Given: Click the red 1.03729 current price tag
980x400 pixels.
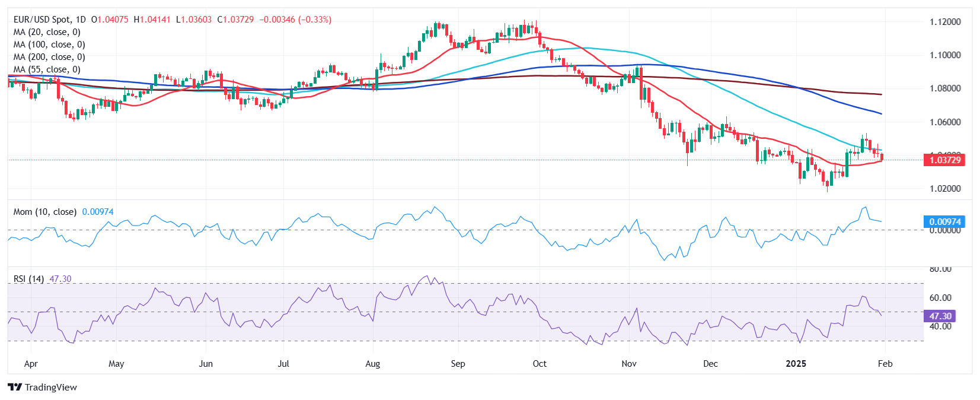Looking at the screenshot, I should coord(944,160).
